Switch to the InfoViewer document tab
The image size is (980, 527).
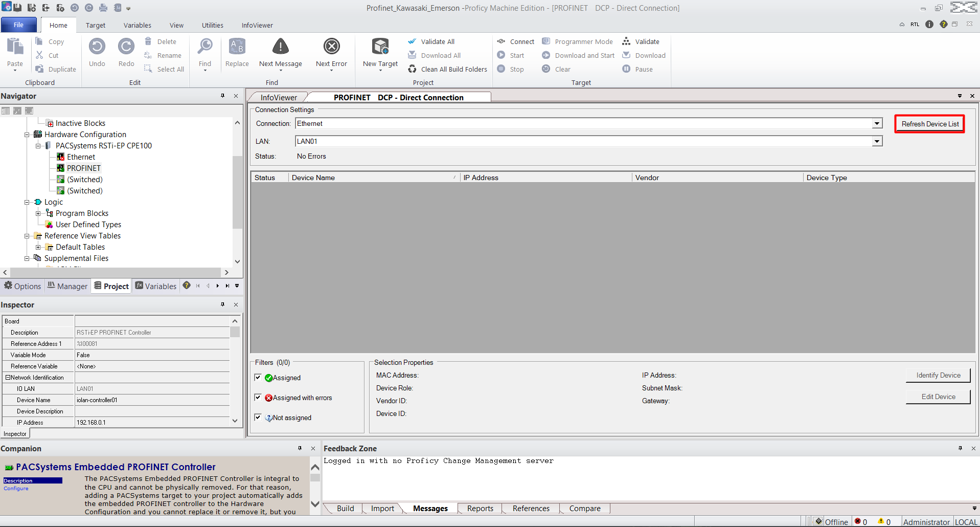coord(279,97)
